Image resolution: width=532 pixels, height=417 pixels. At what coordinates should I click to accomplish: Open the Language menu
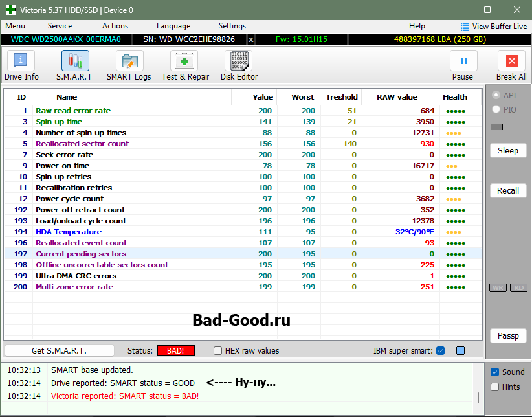(x=173, y=26)
